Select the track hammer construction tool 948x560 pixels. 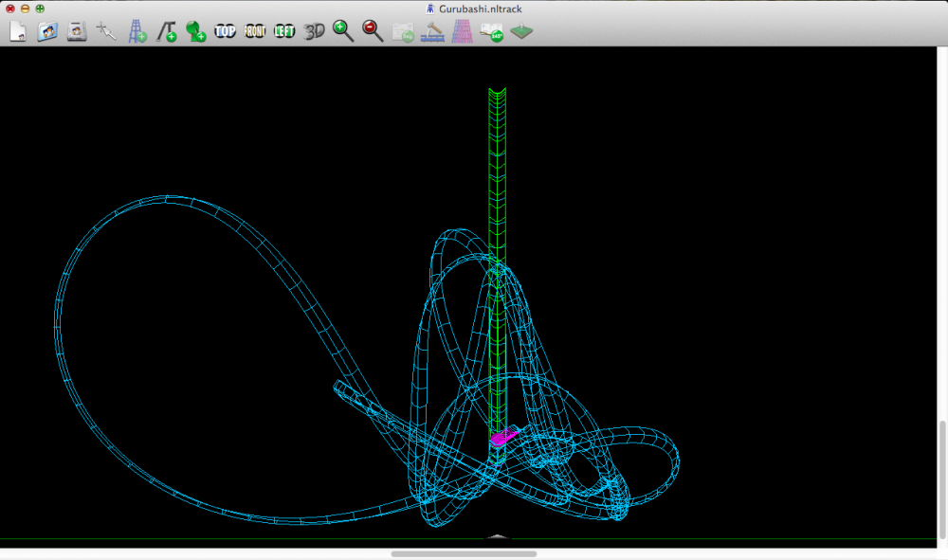[431, 31]
